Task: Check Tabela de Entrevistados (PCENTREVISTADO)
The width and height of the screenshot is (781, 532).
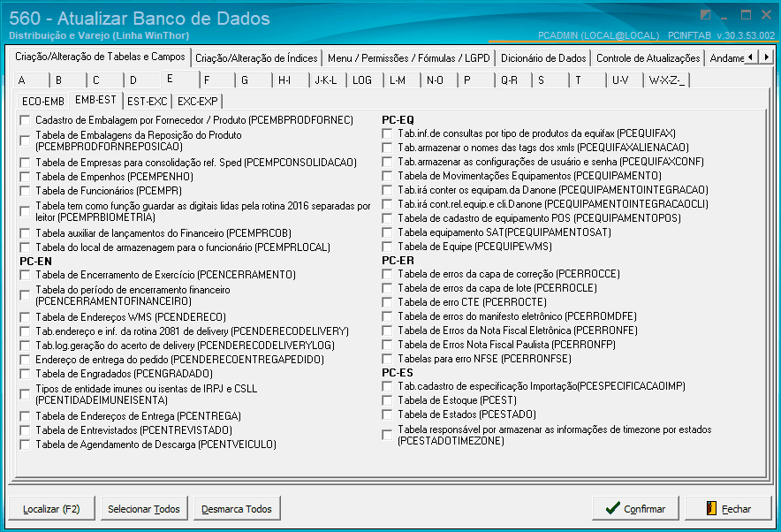Action: [25, 430]
